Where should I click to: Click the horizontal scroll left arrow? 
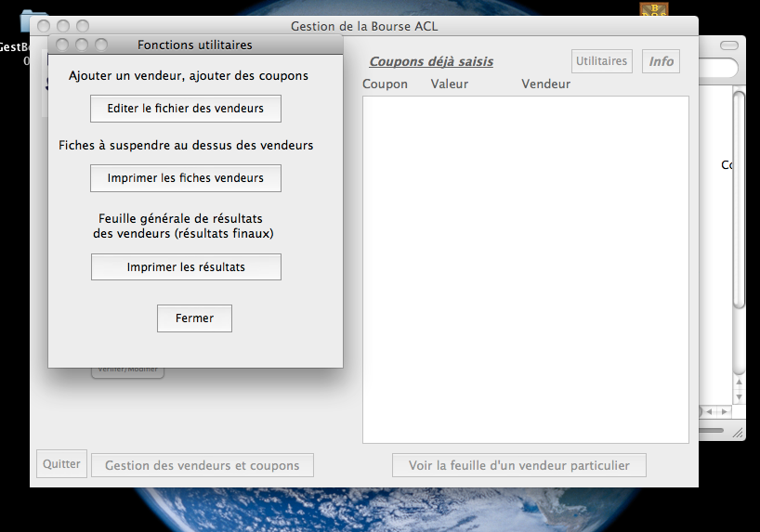click(709, 411)
